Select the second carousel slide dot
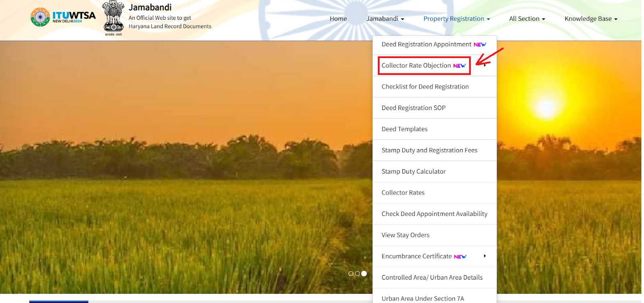 tap(357, 274)
